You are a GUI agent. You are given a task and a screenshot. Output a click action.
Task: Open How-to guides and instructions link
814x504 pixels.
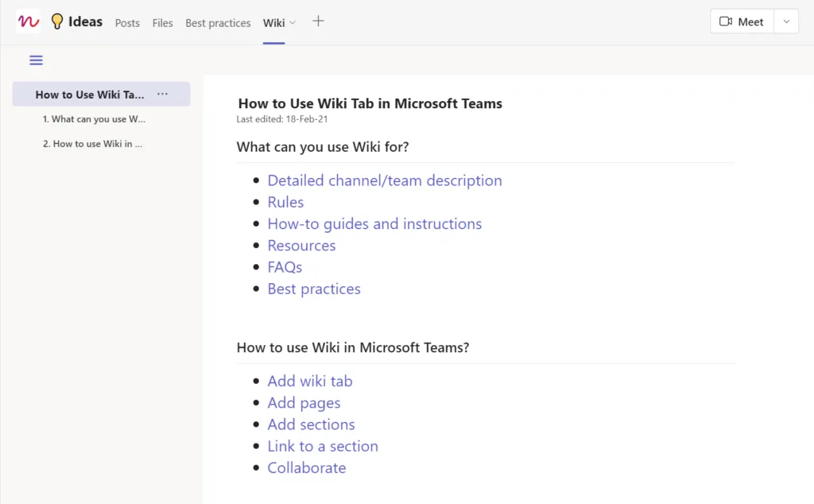[x=374, y=223]
